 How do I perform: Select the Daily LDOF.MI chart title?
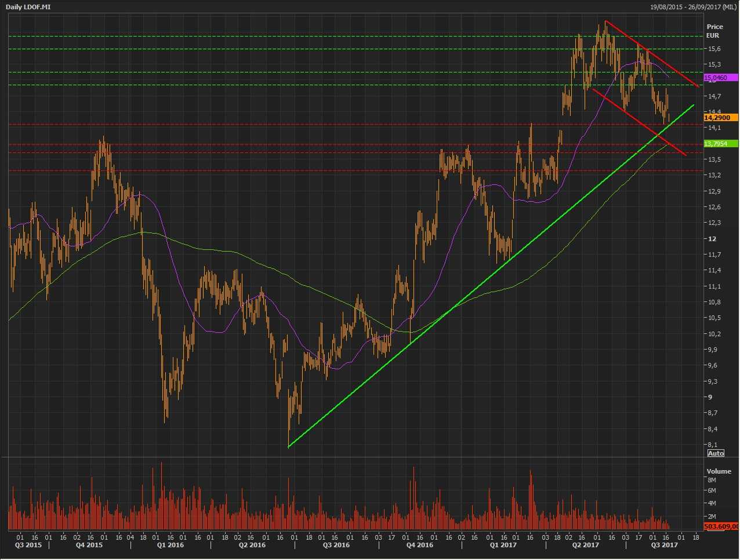click(29, 7)
